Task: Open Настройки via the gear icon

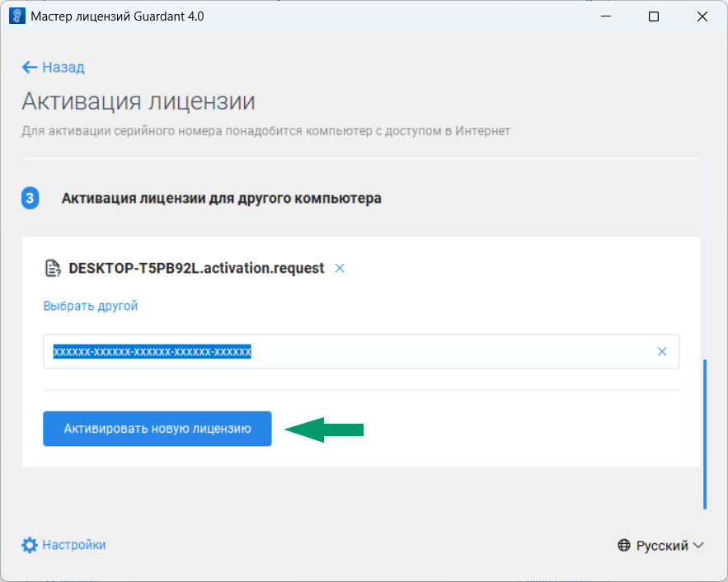Action: [29, 545]
